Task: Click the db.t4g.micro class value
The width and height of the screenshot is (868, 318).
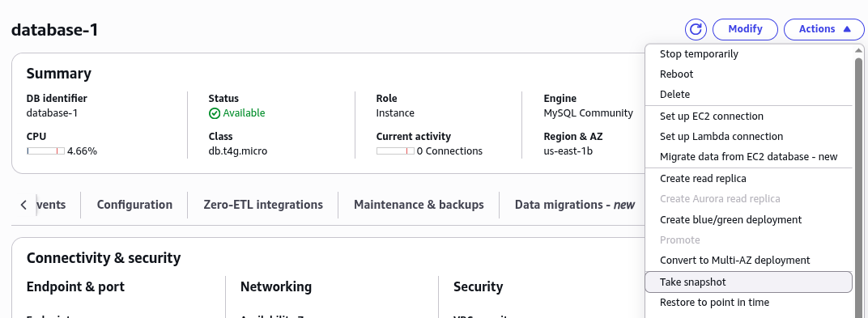Action: (x=237, y=151)
